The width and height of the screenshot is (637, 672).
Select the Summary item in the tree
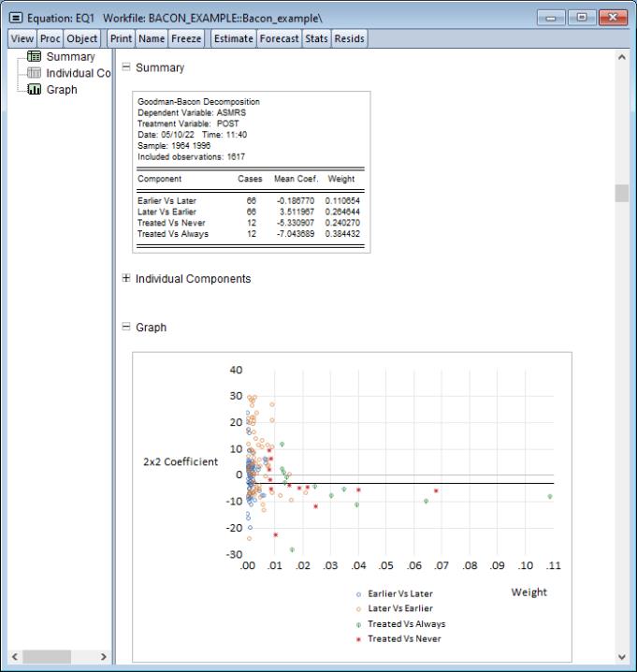coord(70,57)
